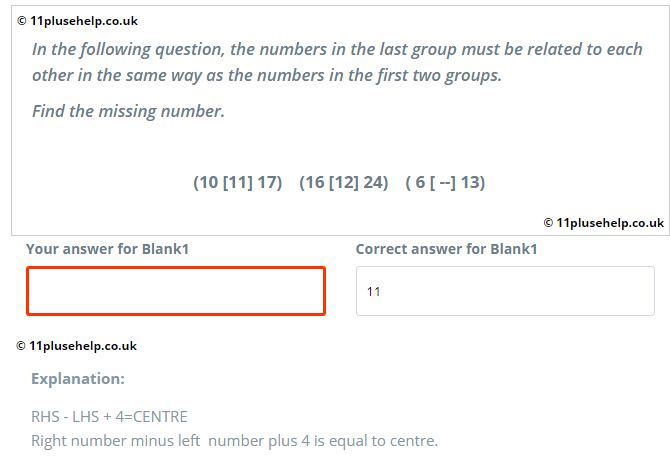Screen dimensions: 670x456
Task: Select the second number group (16 [12] 24)
Action: pos(344,182)
